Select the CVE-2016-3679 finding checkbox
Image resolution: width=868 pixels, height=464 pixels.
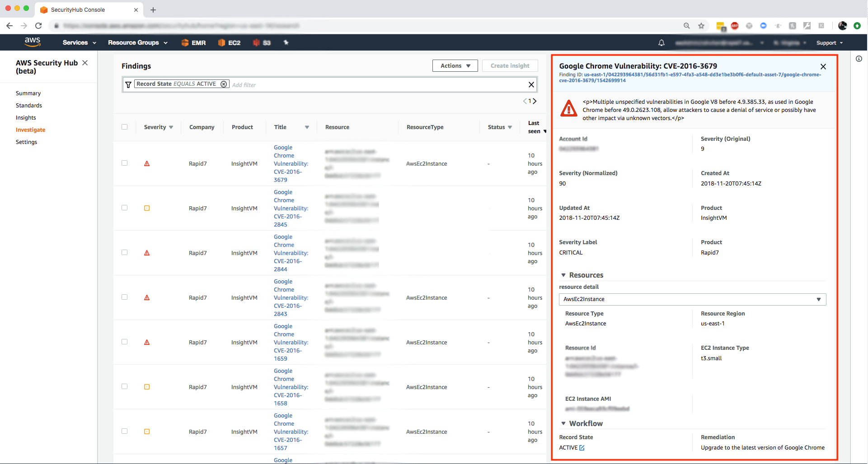tap(124, 163)
